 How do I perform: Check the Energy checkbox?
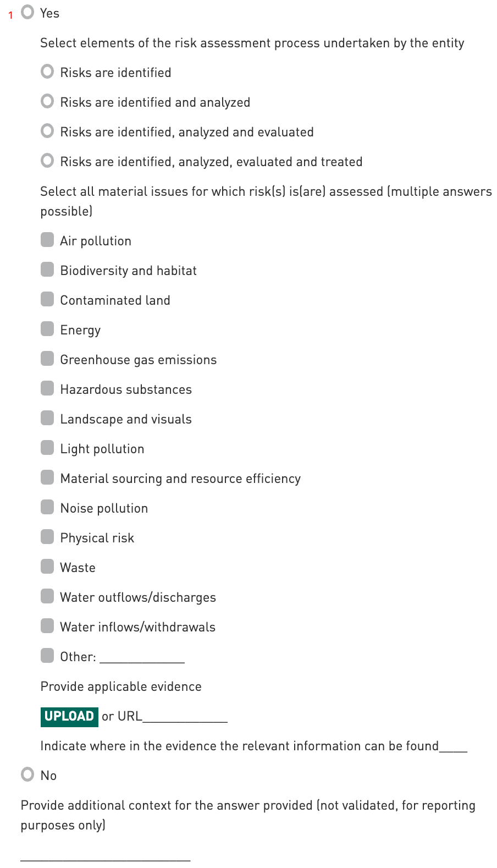pos(48,329)
